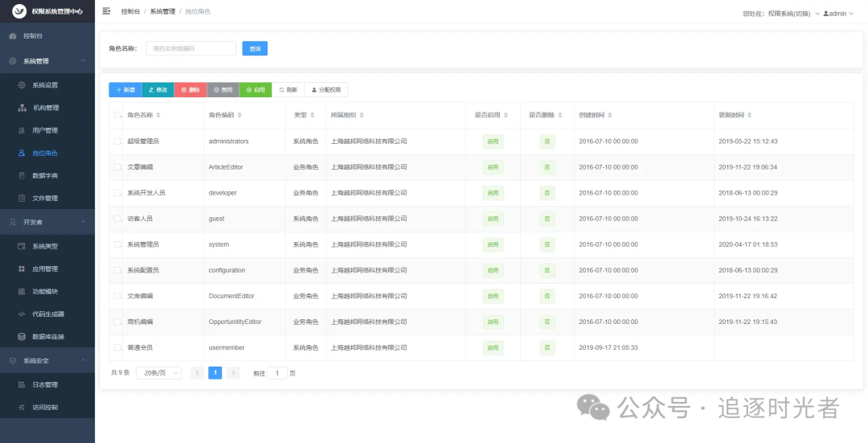Toggle the select-all checkbox in table header

click(x=117, y=115)
